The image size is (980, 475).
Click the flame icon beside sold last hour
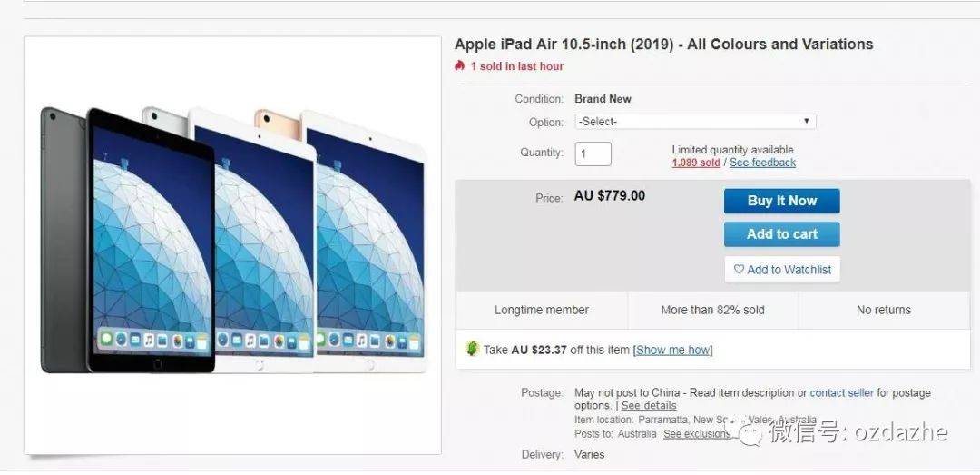[460, 65]
